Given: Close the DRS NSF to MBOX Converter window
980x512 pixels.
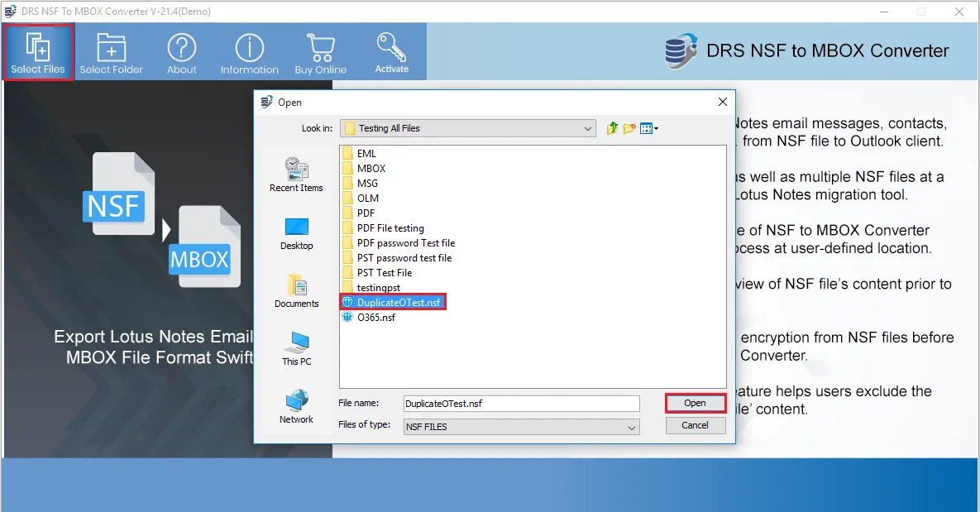Looking at the screenshot, I should point(959,12).
